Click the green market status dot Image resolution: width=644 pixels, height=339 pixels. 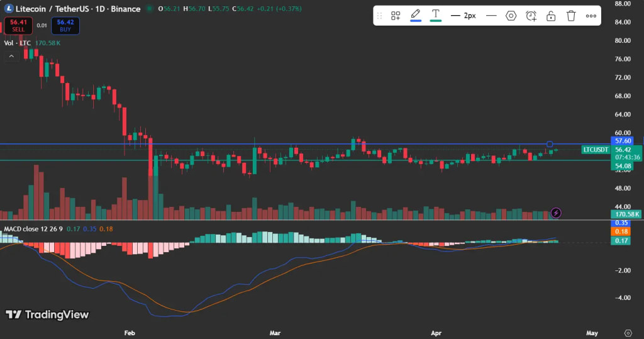(x=150, y=9)
